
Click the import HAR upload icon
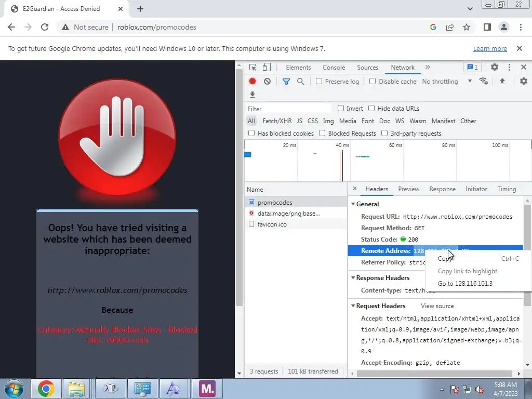tap(502, 82)
